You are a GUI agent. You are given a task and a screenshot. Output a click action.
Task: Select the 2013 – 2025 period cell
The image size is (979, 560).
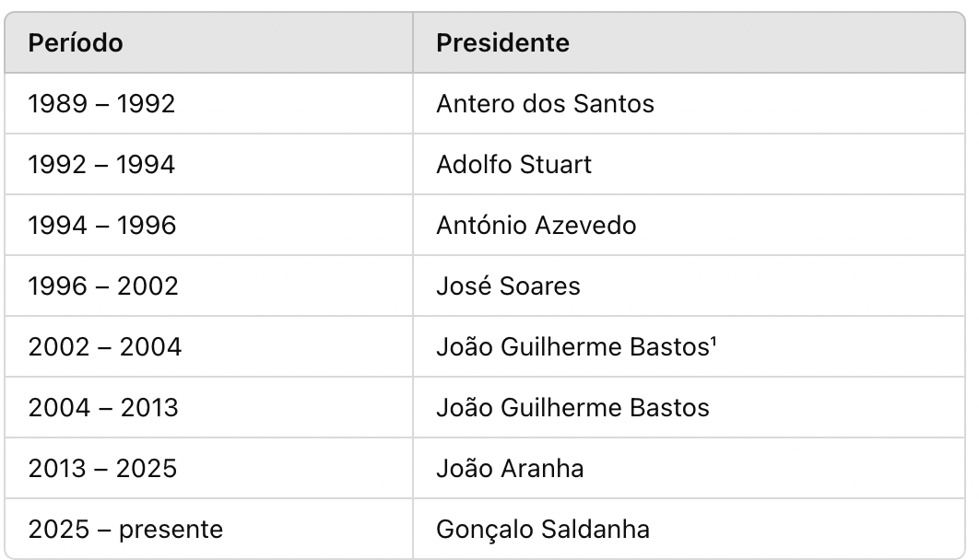(102, 469)
